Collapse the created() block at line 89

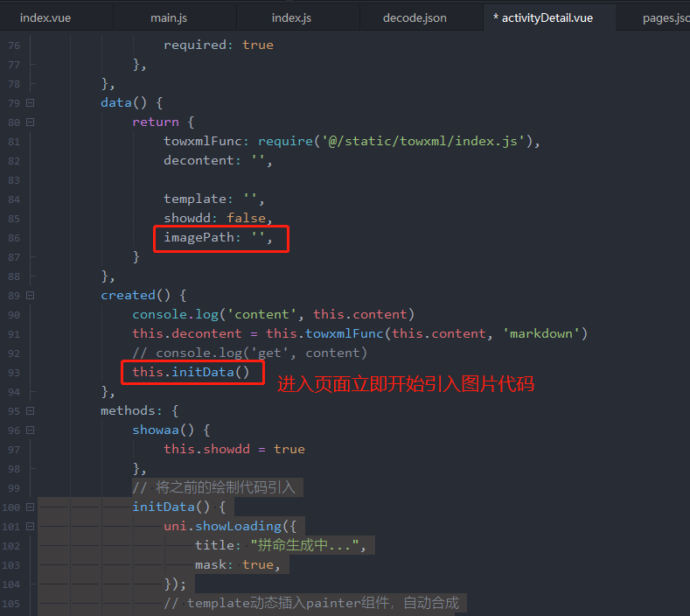tap(30, 295)
